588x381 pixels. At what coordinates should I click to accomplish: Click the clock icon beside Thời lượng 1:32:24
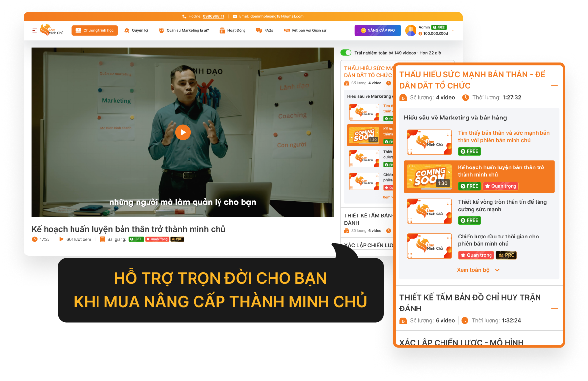(465, 320)
